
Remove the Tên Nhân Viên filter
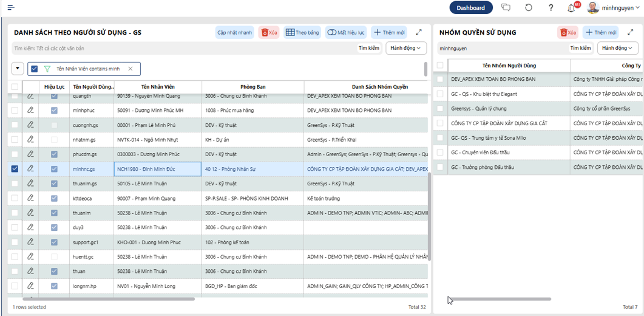(x=130, y=69)
